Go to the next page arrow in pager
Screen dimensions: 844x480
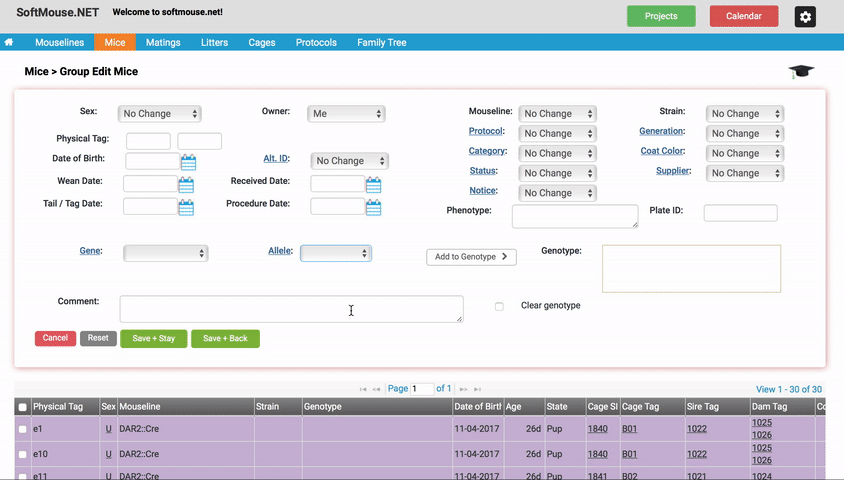pyautogui.click(x=463, y=389)
